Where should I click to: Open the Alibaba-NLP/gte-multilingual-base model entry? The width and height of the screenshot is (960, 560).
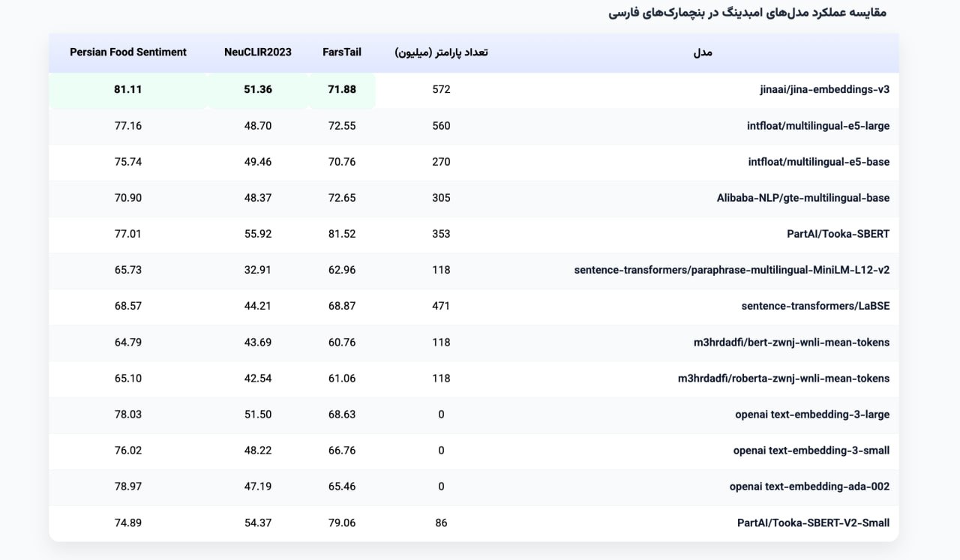point(803,198)
